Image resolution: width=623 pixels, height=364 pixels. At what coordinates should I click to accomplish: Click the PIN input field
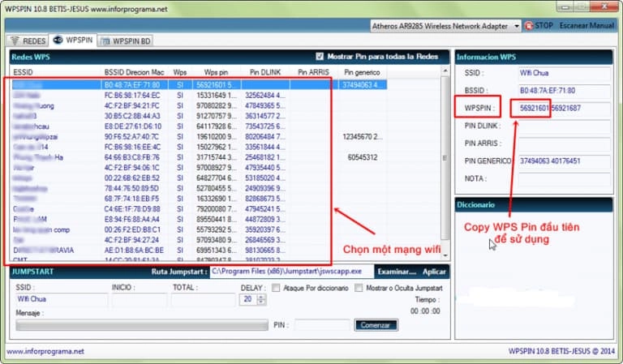pyautogui.click(x=322, y=325)
